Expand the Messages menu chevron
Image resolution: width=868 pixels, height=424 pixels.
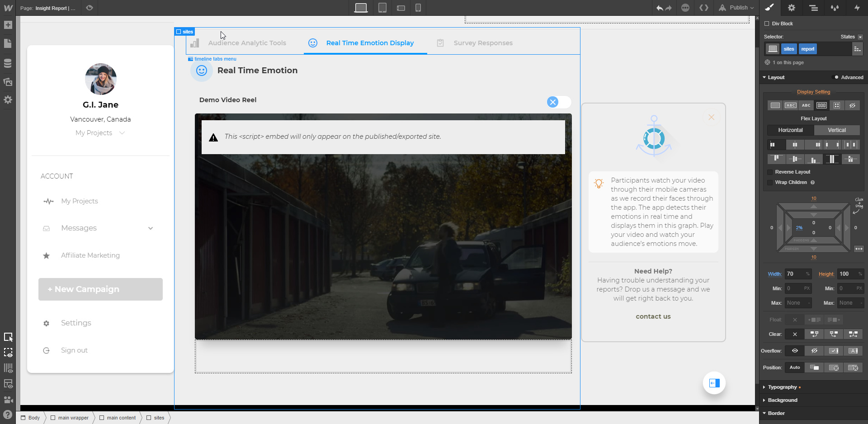(x=151, y=228)
